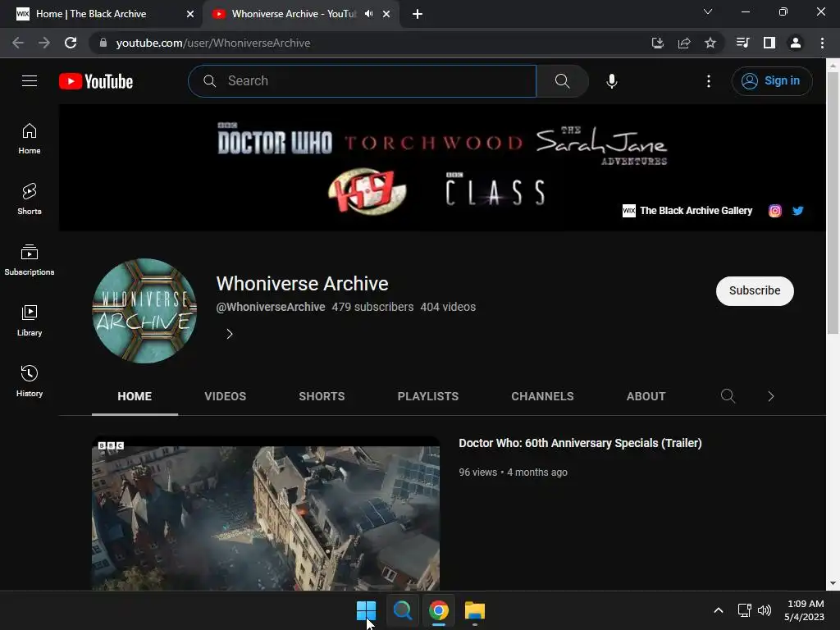Viewport: 840px width, 630px height.
Task: Open the taskbar clock and date
Action: point(804,610)
